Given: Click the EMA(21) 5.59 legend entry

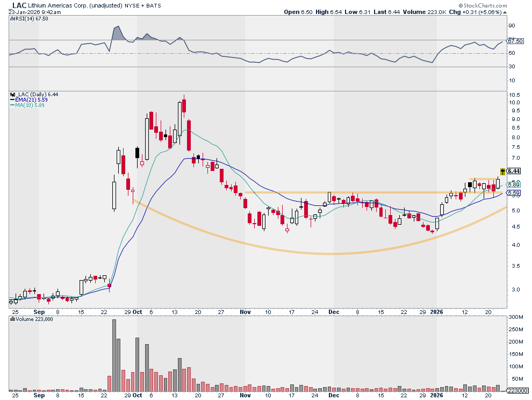Looking at the screenshot, I should point(31,100).
